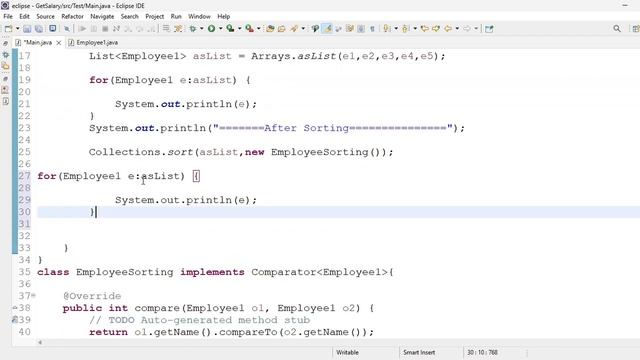Expand the Debug configurations dropdown arrow
The height and width of the screenshot is (360, 640).
[202, 29]
